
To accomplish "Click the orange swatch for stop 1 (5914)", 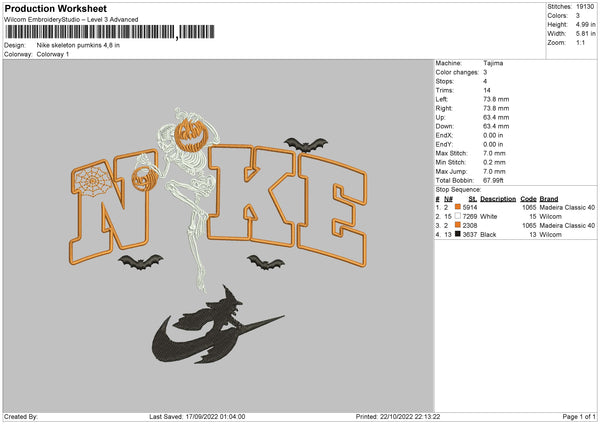I will pyautogui.click(x=458, y=207).
